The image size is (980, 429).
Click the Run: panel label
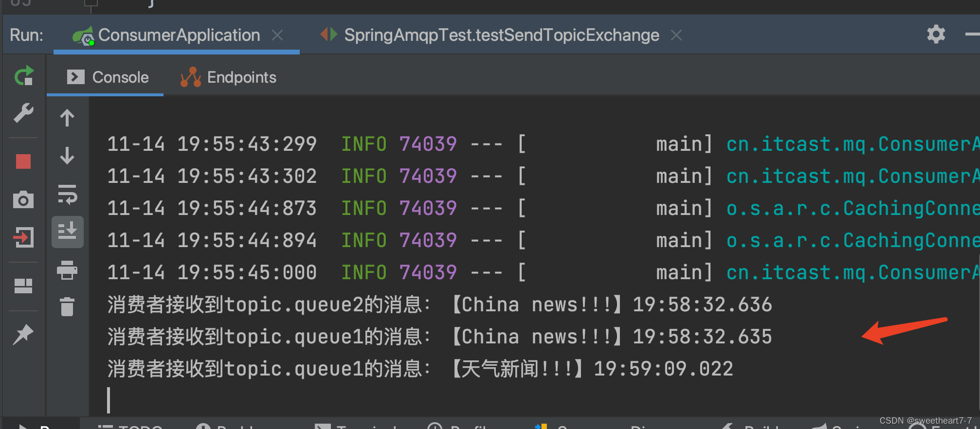point(26,35)
